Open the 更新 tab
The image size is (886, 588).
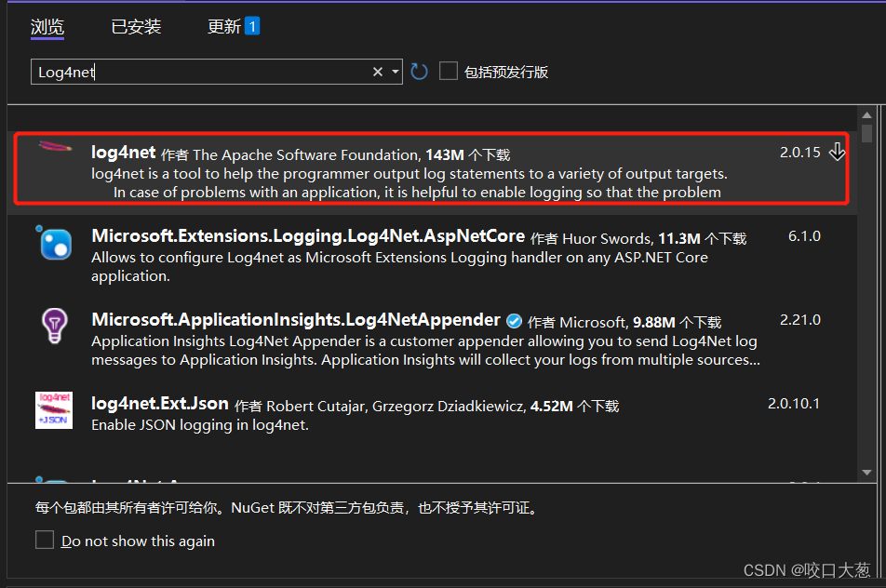click(x=224, y=27)
